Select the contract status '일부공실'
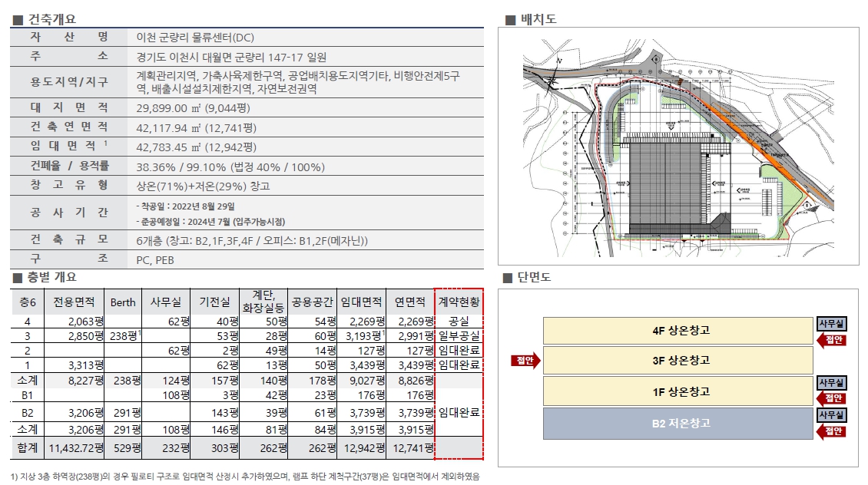Image resolution: width=868 pixels, height=485 pixels. pos(459,336)
